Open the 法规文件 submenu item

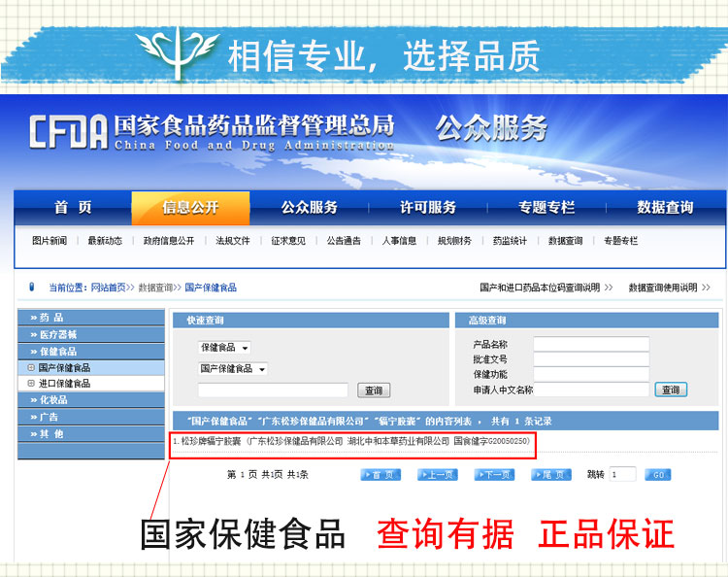point(233,241)
